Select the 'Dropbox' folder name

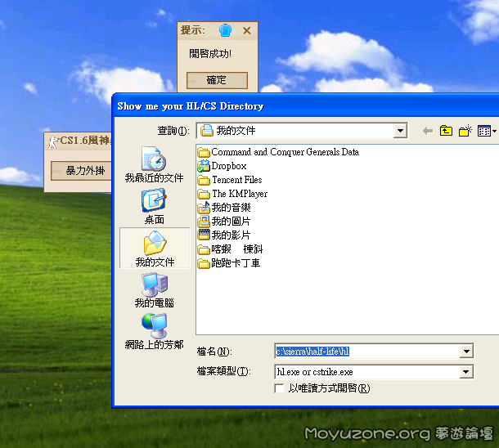[x=229, y=166]
